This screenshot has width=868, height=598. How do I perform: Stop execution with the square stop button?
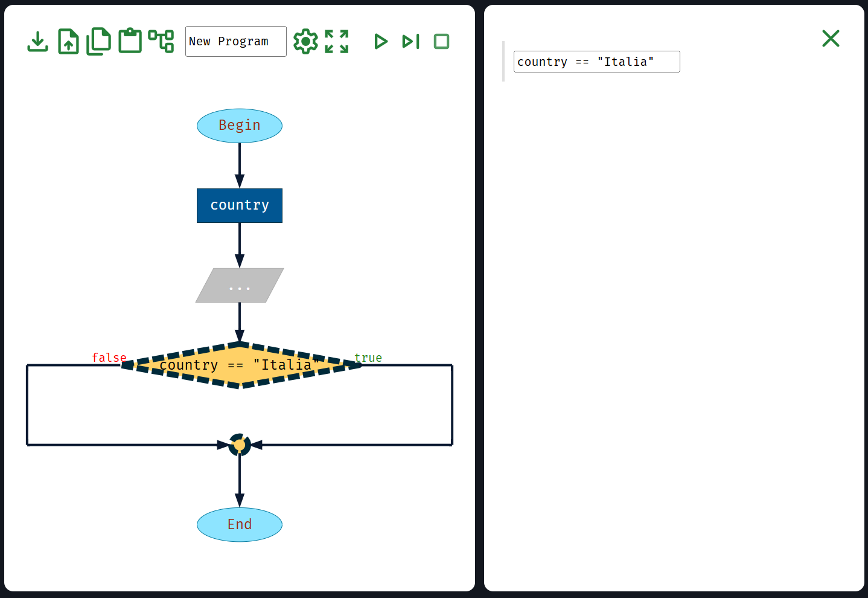pos(442,42)
